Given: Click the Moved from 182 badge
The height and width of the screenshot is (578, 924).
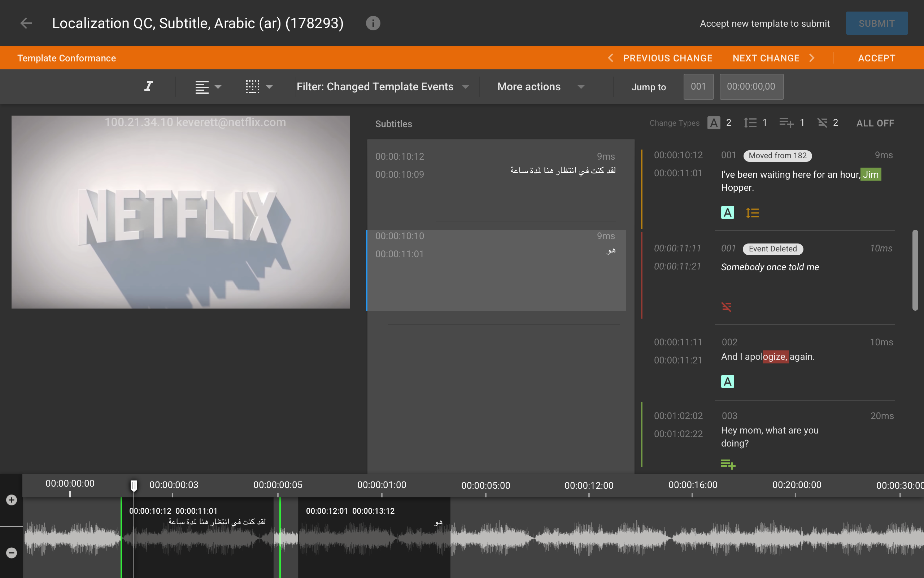Looking at the screenshot, I should click(x=777, y=156).
